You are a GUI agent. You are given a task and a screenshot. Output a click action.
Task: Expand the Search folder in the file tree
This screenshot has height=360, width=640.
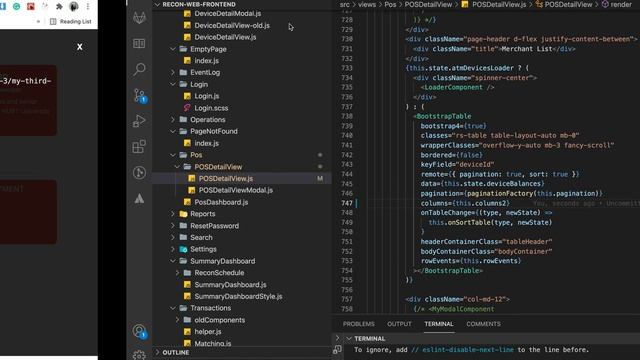tap(173, 237)
